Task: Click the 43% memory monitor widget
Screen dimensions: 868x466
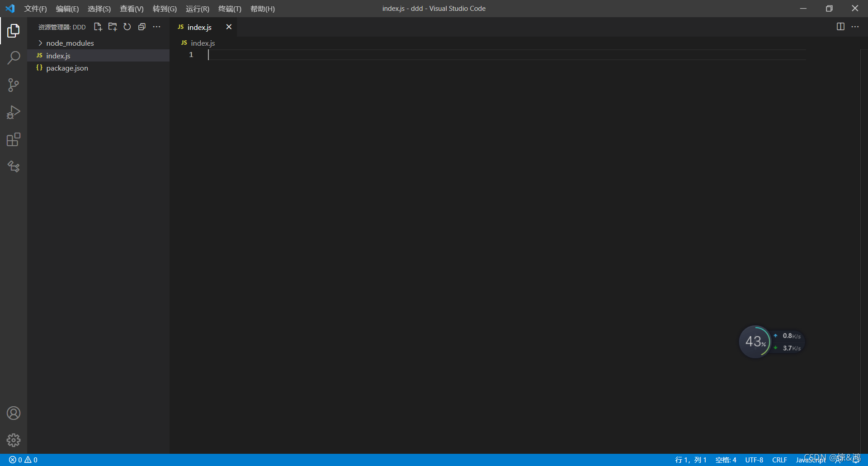Action: tap(755, 342)
